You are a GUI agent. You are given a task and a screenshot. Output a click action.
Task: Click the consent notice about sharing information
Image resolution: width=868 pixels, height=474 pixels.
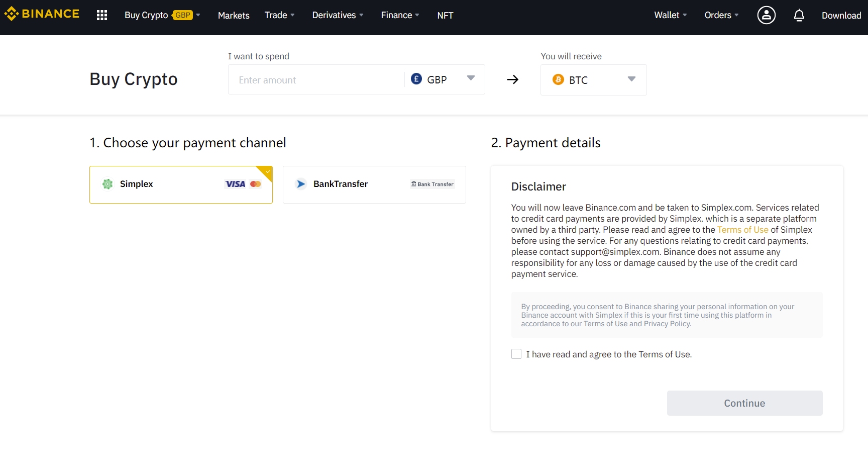(x=667, y=315)
